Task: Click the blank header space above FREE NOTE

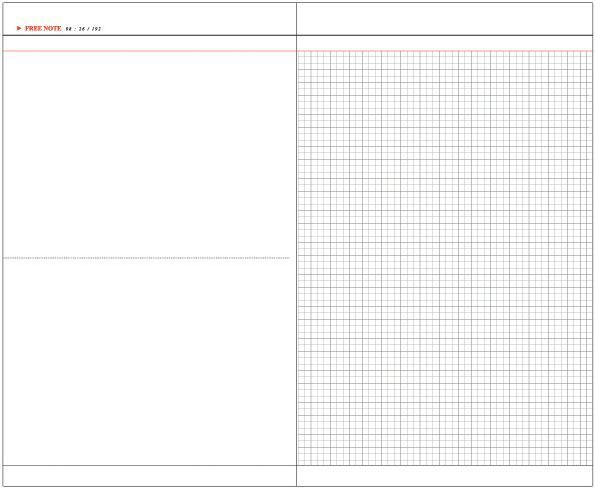Action: [x=150, y=14]
